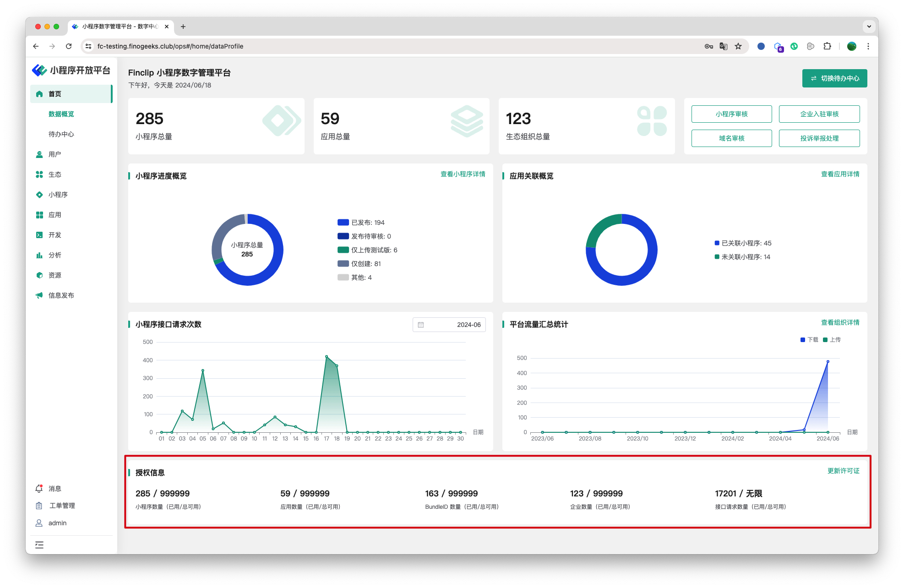Open the 工单管理 clipboard icon
This screenshot has height=588, width=904.
(39, 506)
